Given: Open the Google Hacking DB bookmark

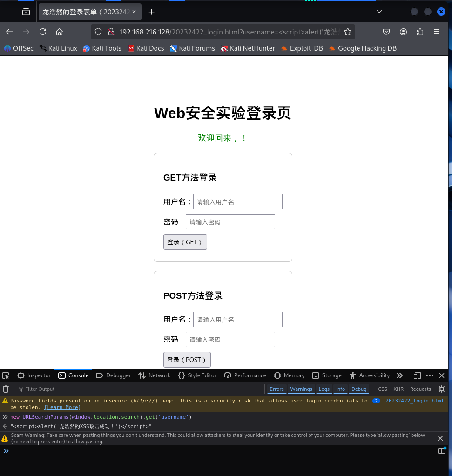Looking at the screenshot, I should point(363,48).
